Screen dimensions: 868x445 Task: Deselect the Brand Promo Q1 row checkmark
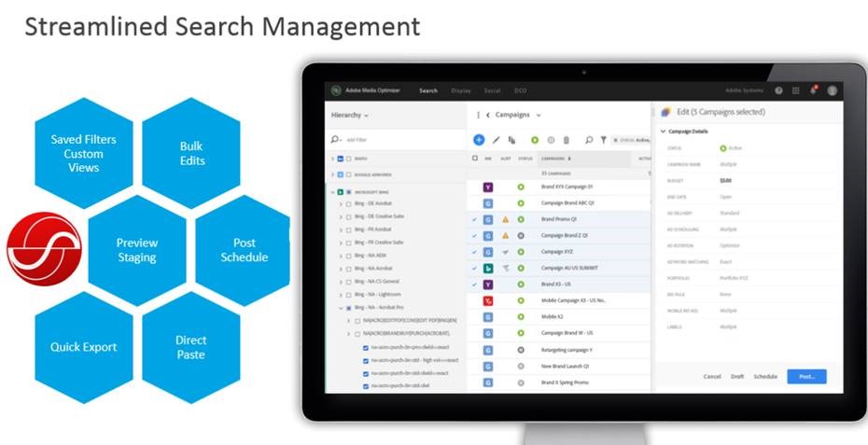(474, 219)
